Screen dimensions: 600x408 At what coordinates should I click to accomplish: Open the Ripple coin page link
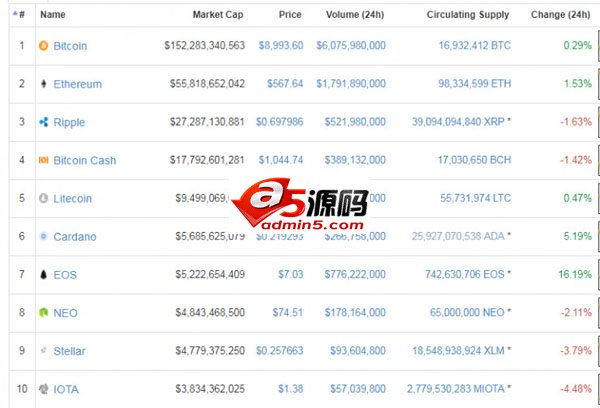tap(69, 122)
